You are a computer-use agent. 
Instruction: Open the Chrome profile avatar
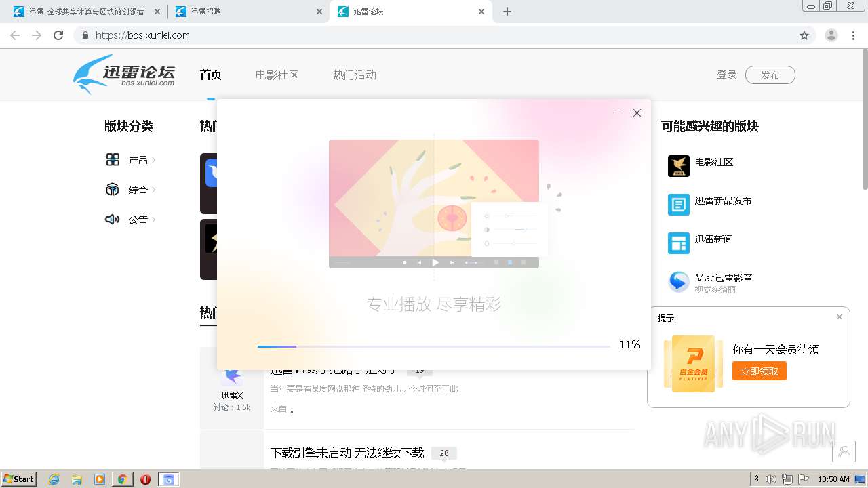(x=831, y=35)
